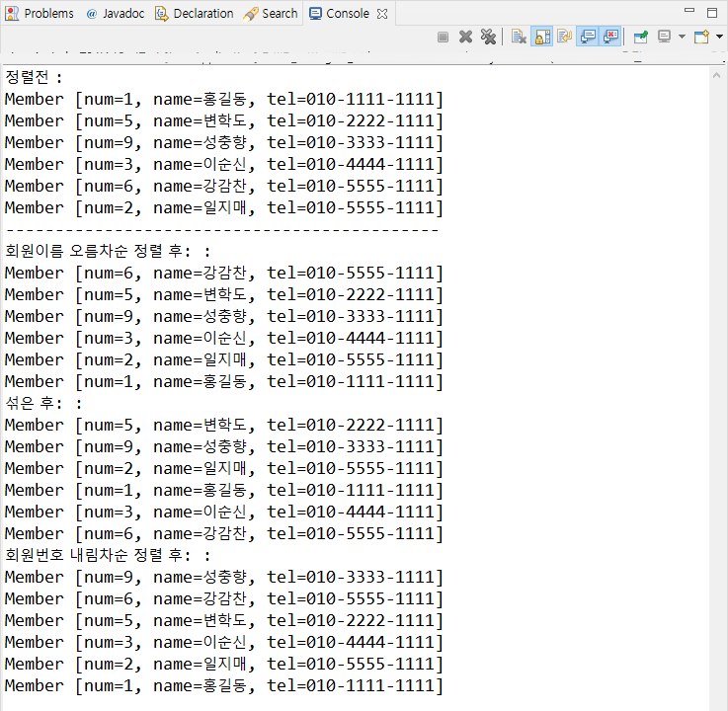
Task: Click the Console tab monitor icon
Action: [x=315, y=14]
